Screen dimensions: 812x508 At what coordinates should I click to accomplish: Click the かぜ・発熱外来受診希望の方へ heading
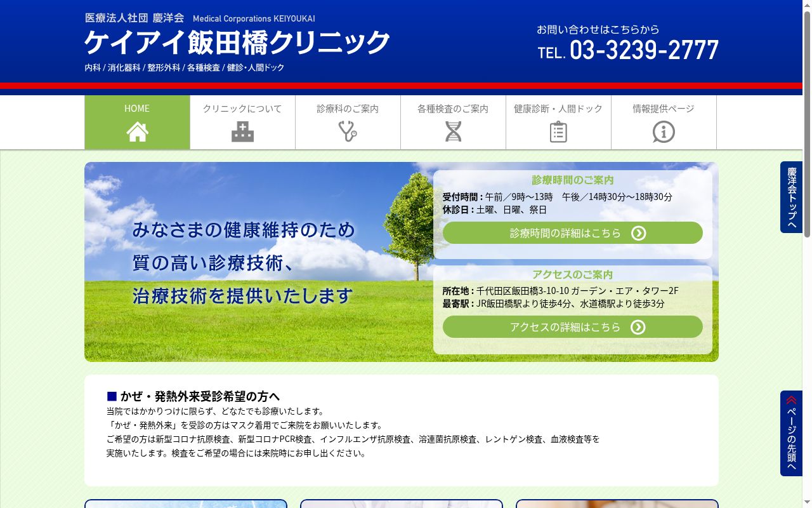tap(193, 396)
